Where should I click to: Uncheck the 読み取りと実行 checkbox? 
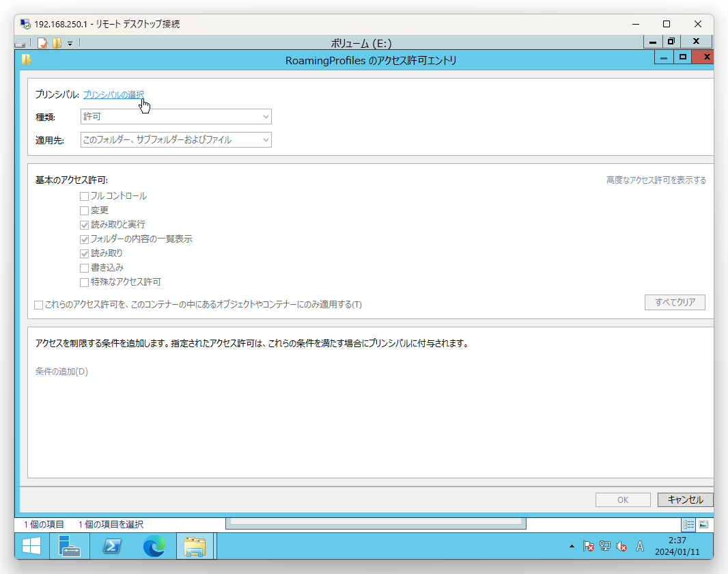(84, 225)
